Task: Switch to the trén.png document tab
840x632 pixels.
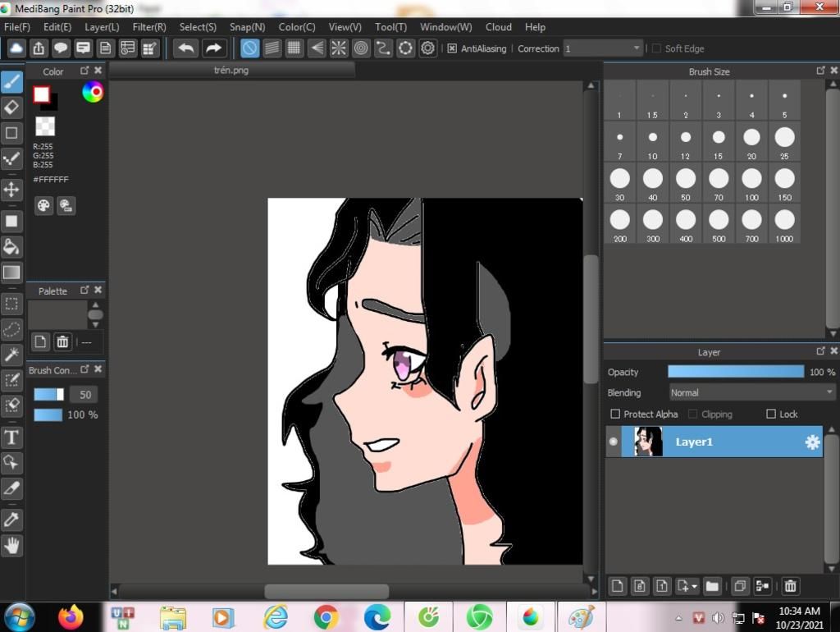Action: point(231,70)
